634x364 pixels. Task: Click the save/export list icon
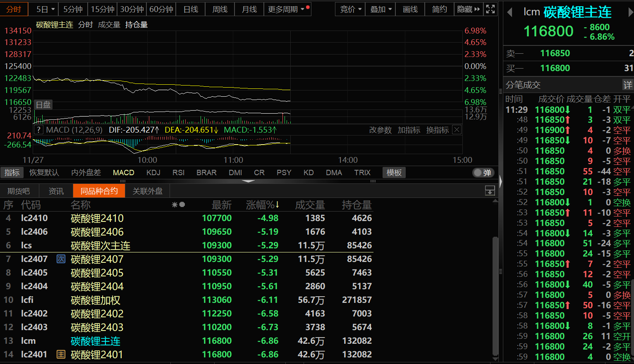[490, 190]
